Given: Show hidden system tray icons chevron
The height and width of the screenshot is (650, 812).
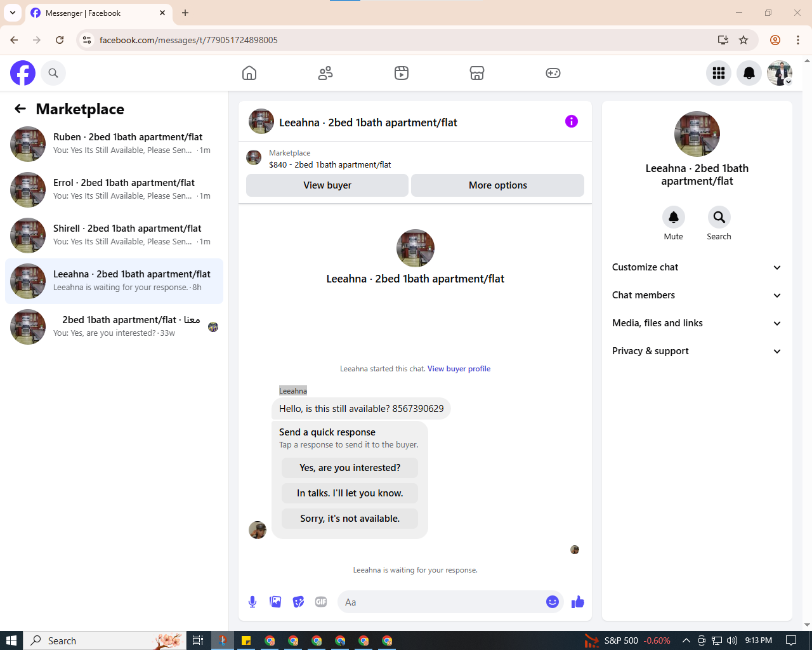Looking at the screenshot, I should pyautogui.click(x=686, y=640).
